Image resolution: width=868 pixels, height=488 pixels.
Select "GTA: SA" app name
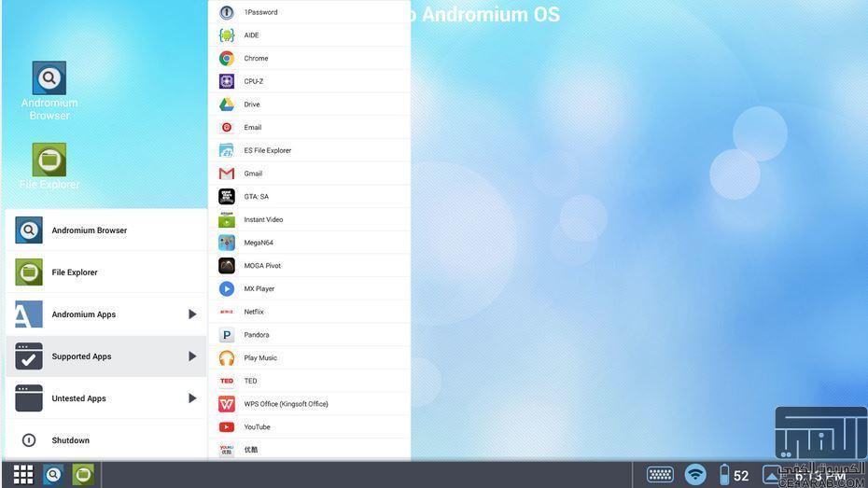click(x=257, y=197)
